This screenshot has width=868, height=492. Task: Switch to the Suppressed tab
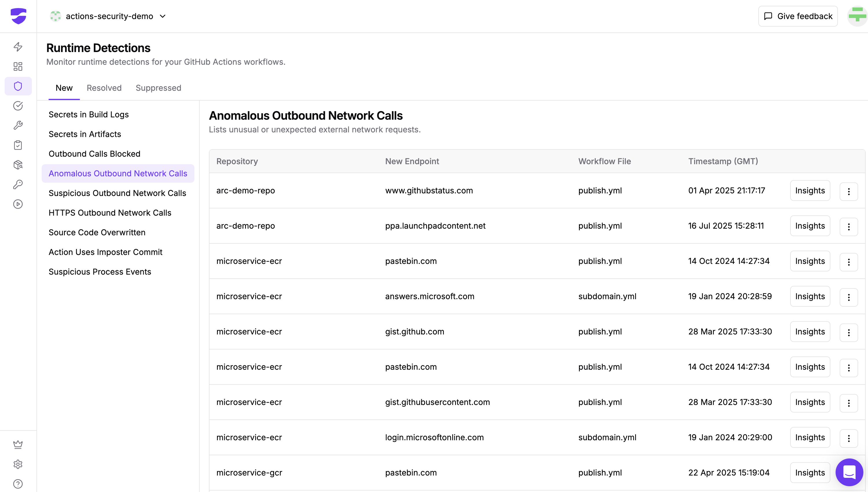point(158,88)
